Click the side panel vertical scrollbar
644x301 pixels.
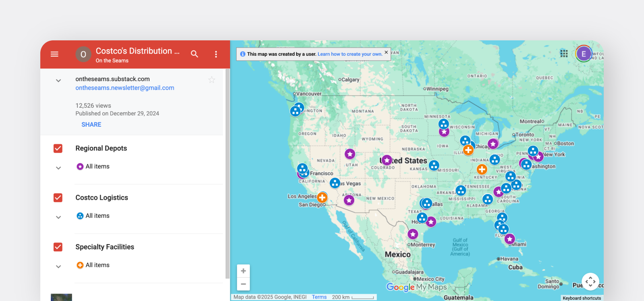tap(228, 173)
